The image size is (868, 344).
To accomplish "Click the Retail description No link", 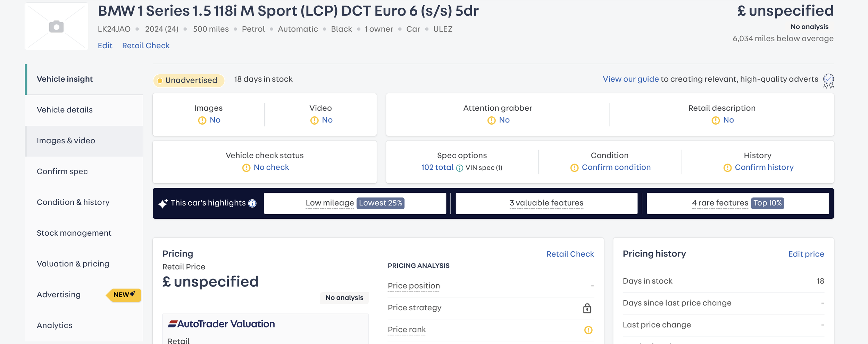I will [x=728, y=120].
